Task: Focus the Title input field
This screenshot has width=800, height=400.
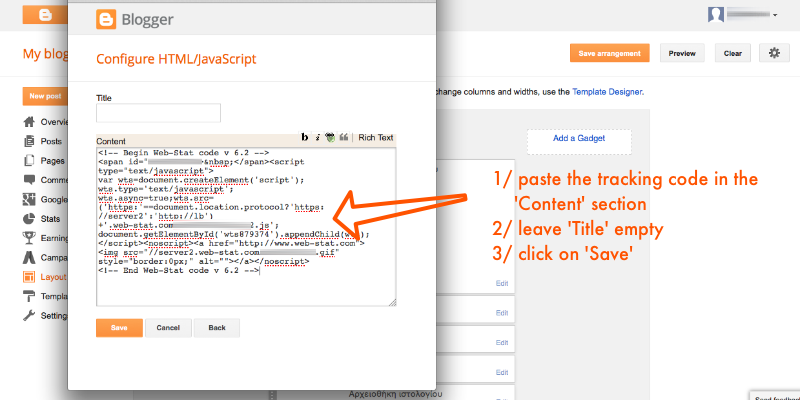Action: (158, 113)
